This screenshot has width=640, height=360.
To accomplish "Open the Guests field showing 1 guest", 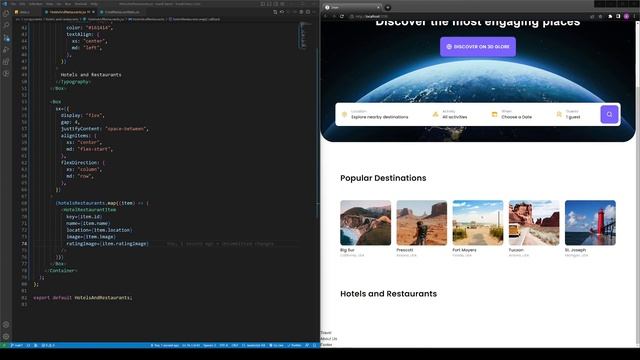I will pyautogui.click(x=573, y=115).
